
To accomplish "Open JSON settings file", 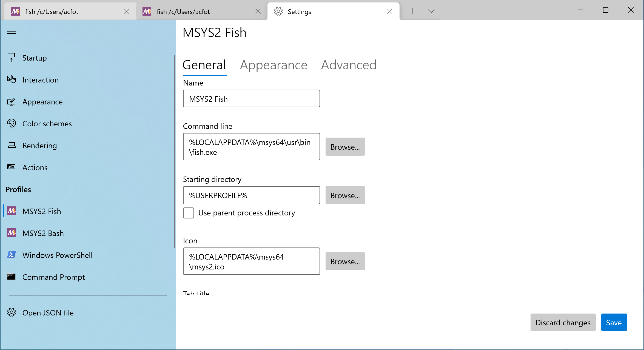I will [x=48, y=313].
